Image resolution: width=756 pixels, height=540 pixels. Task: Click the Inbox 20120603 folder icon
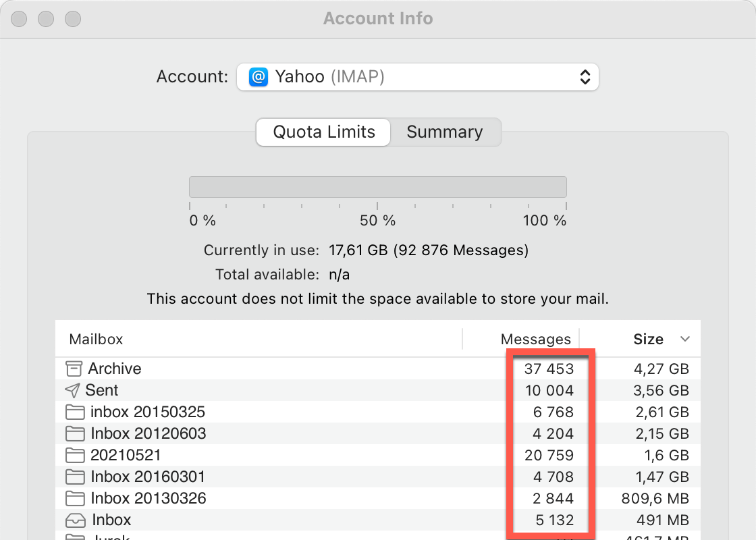tap(75, 433)
